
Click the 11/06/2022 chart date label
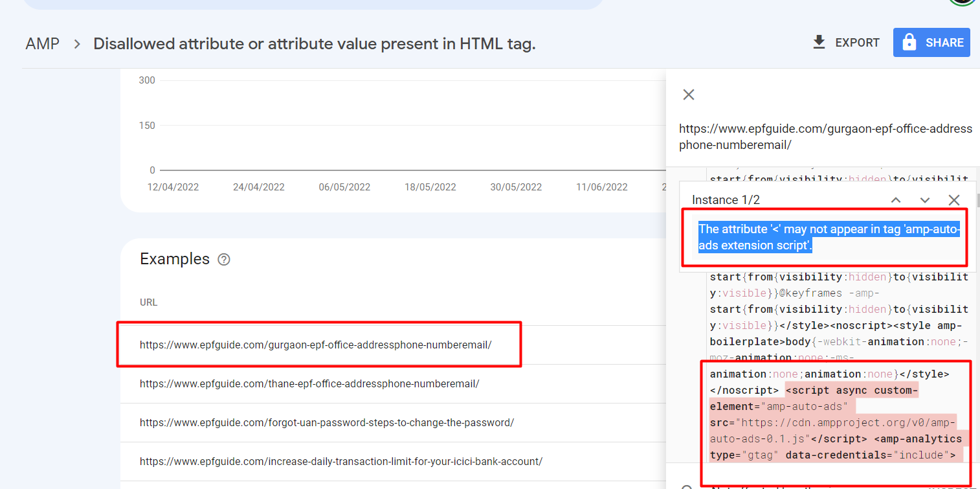click(602, 187)
